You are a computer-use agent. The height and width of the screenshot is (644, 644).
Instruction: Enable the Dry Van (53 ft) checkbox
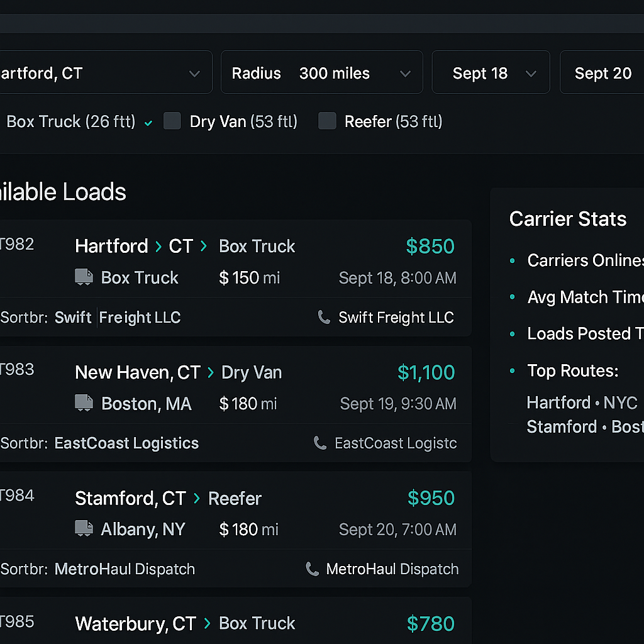(172, 121)
